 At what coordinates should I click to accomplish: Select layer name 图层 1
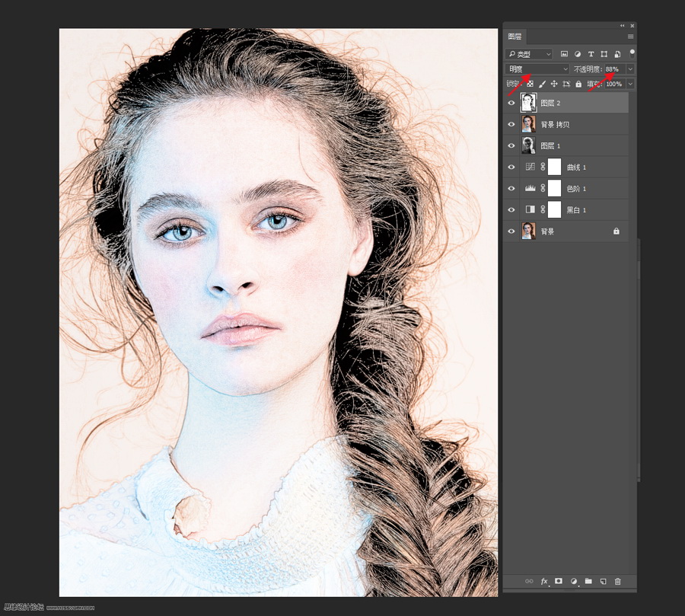point(550,146)
